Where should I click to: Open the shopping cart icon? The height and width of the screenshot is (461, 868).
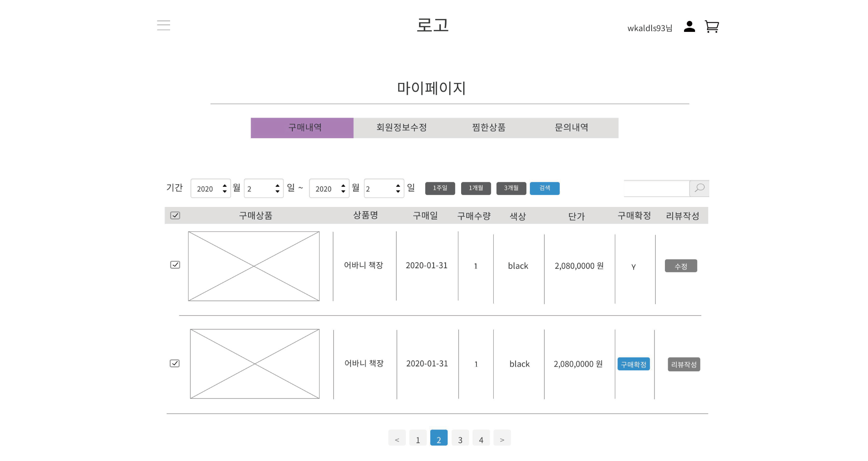[x=712, y=27]
